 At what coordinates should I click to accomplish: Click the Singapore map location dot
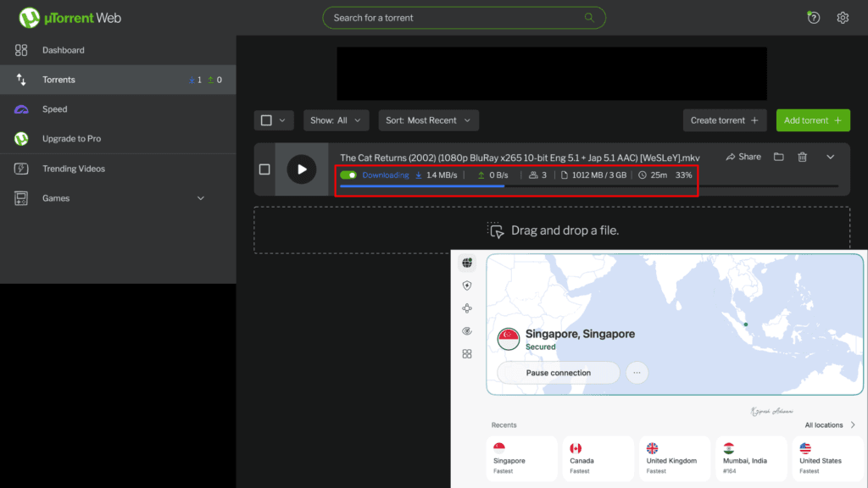[746, 324]
